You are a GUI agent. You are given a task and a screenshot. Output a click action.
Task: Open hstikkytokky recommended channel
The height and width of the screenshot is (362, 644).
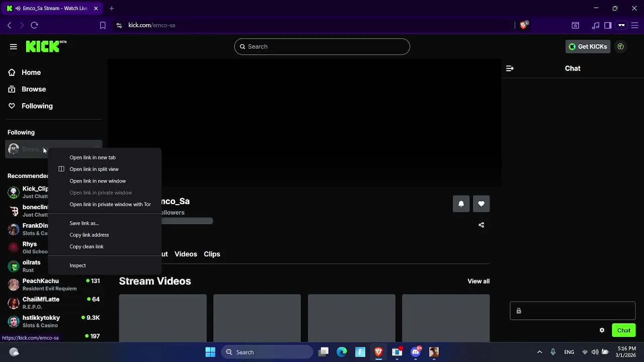pos(54,321)
